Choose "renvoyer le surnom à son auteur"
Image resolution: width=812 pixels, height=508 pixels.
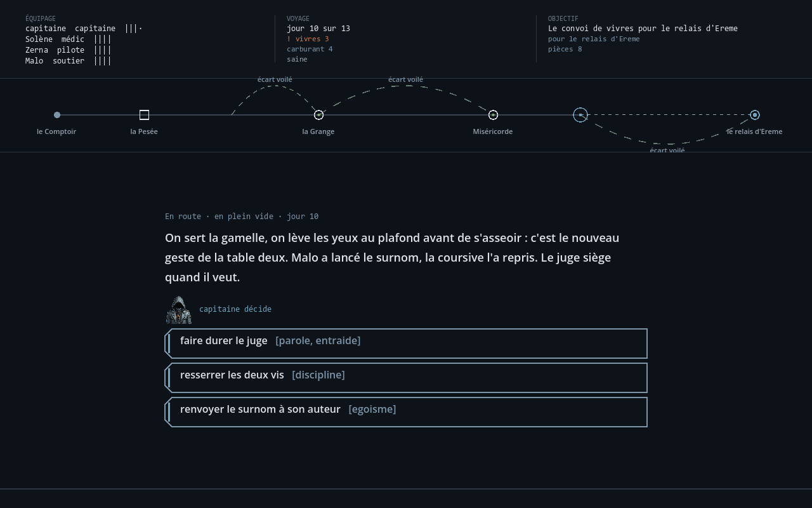[406, 412]
